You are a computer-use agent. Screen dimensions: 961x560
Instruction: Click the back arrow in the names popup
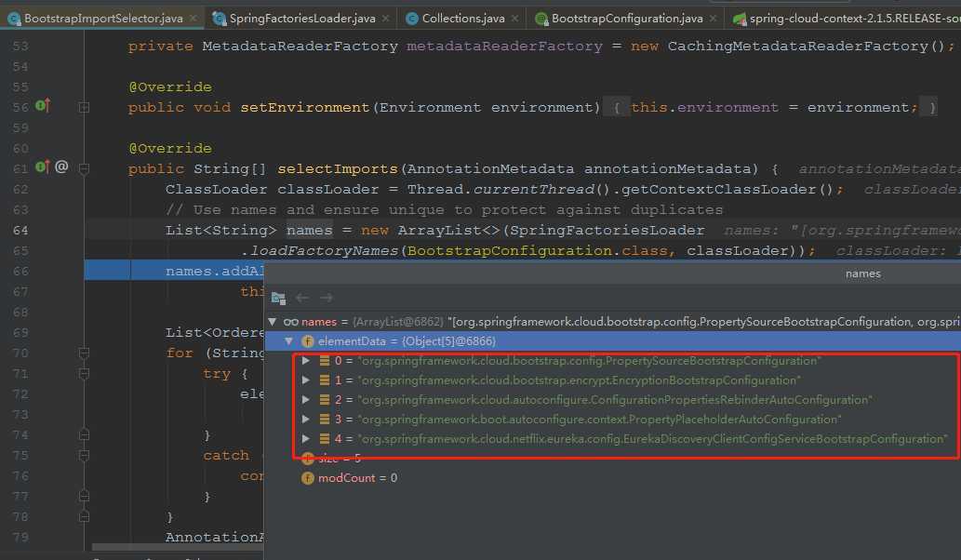[x=302, y=298]
